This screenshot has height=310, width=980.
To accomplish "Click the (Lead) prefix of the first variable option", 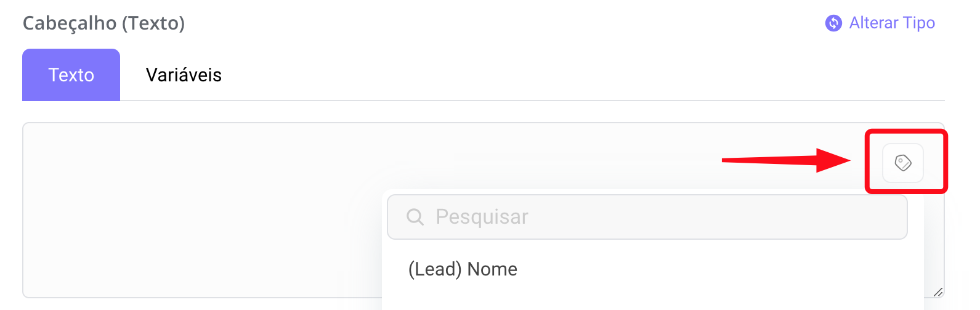I will pos(435,269).
